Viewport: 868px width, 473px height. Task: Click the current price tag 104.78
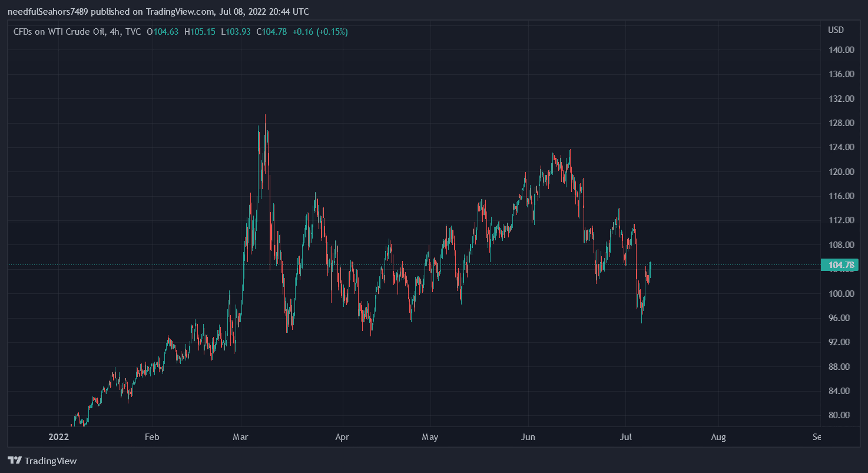pyautogui.click(x=840, y=265)
